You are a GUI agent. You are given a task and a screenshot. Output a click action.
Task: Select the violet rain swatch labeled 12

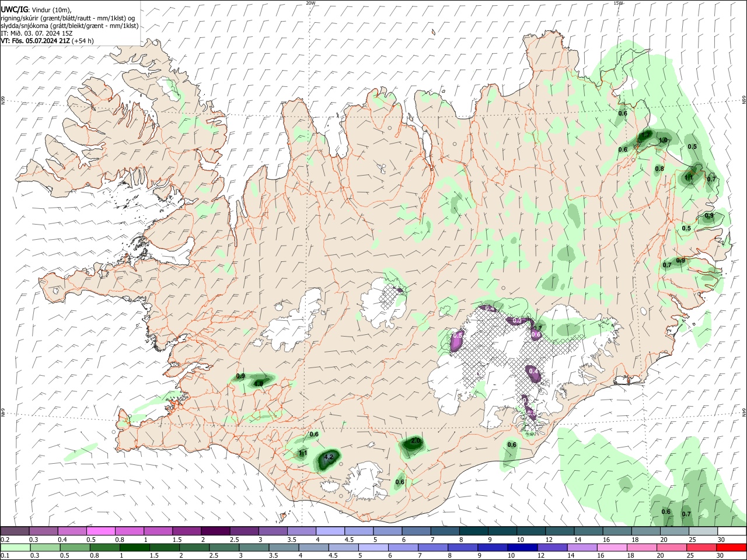(552, 547)
